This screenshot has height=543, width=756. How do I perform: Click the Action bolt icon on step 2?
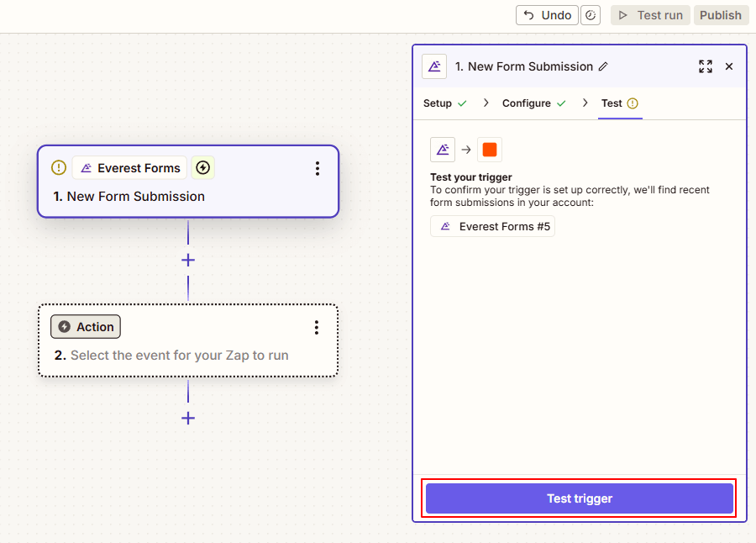[x=66, y=326]
